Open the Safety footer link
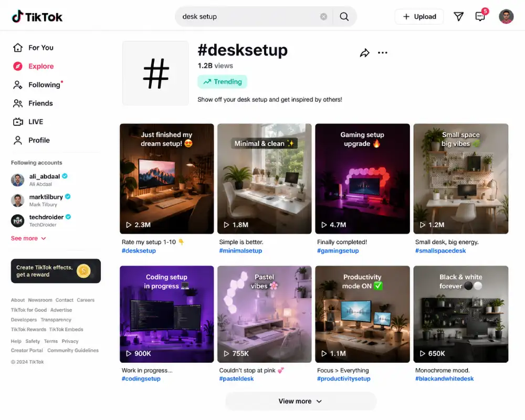The width and height of the screenshot is (525, 420). point(33,341)
